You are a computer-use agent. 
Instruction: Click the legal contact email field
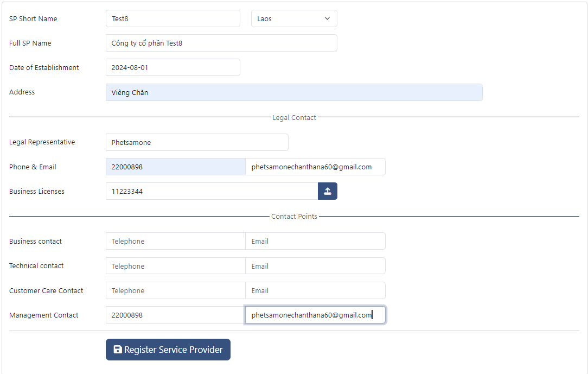[315, 167]
